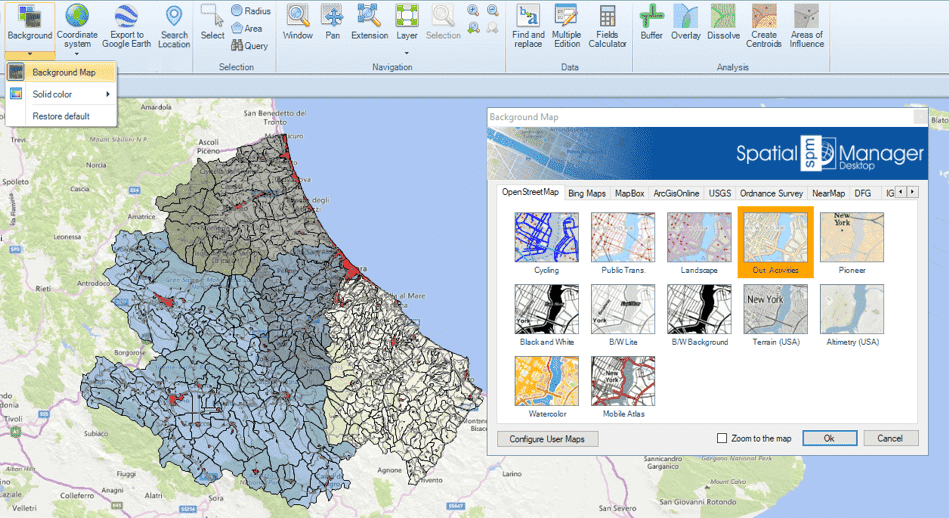Viewport: 949px width, 518px height.
Task: Pick the Cycling background map thumbnail
Action: pyautogui.click(x=546, y=237)
